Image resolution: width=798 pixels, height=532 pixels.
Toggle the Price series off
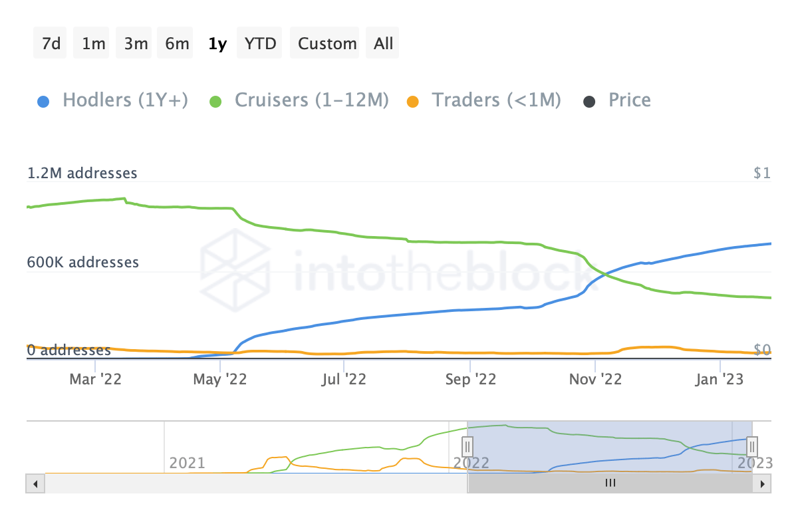pyautogui.click(x=629, y=100)
